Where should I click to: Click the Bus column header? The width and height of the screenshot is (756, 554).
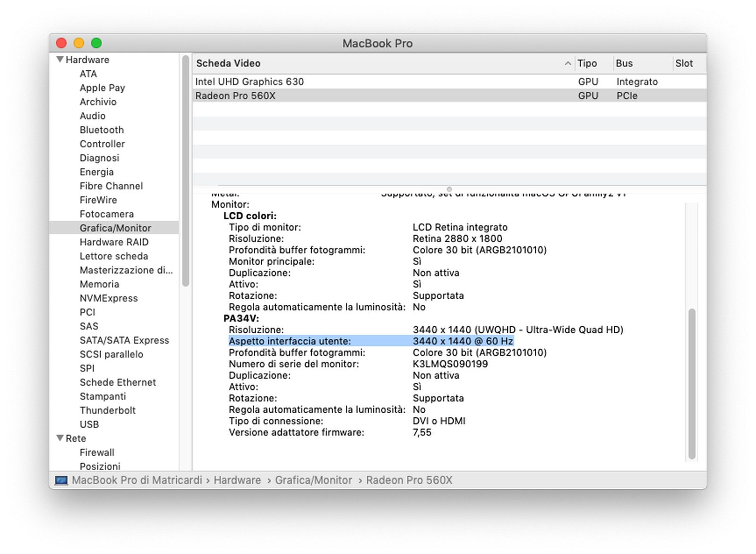pos(624,63)
